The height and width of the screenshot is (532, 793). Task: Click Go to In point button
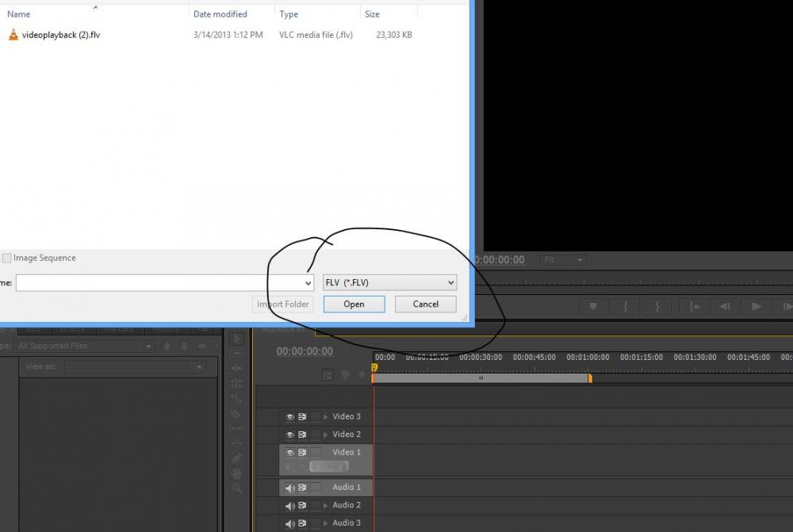pos(694,306)
